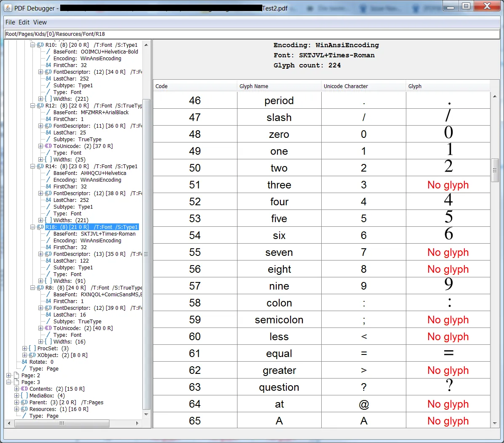Click the dictionary icon of R8 font
Image resolution: width=504 pixels, height=443 pixels.
tap(40, 287)
